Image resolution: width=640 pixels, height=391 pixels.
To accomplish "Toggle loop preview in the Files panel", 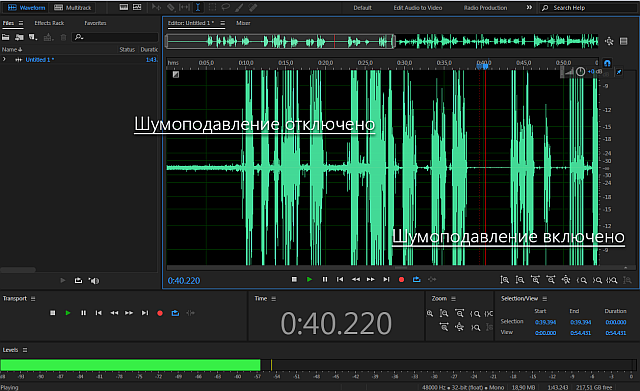I will (x=78, y=280).
